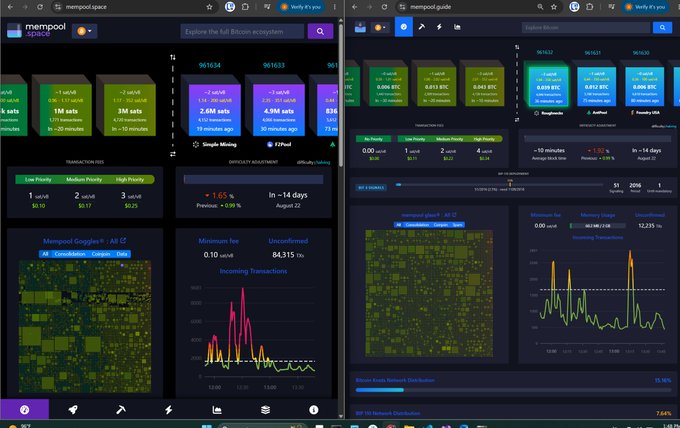Open the File Explorer folder icon on taskbar

pos(409,426)
